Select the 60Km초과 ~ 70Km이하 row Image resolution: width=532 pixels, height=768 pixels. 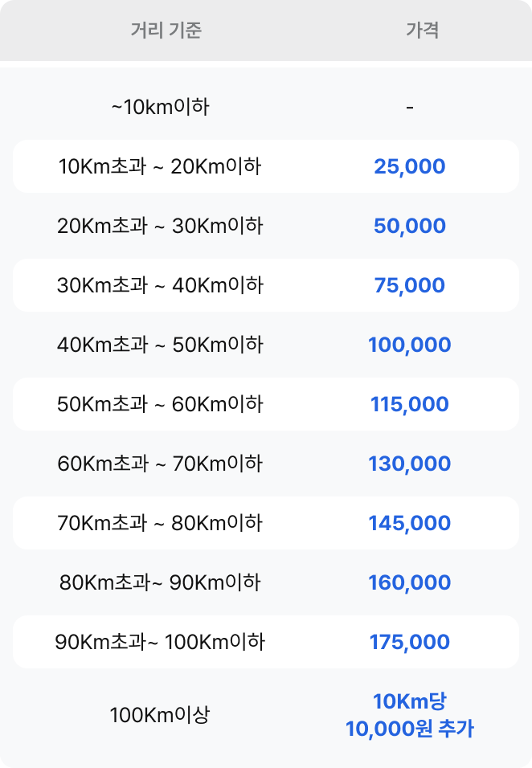(x=160, y=464)
